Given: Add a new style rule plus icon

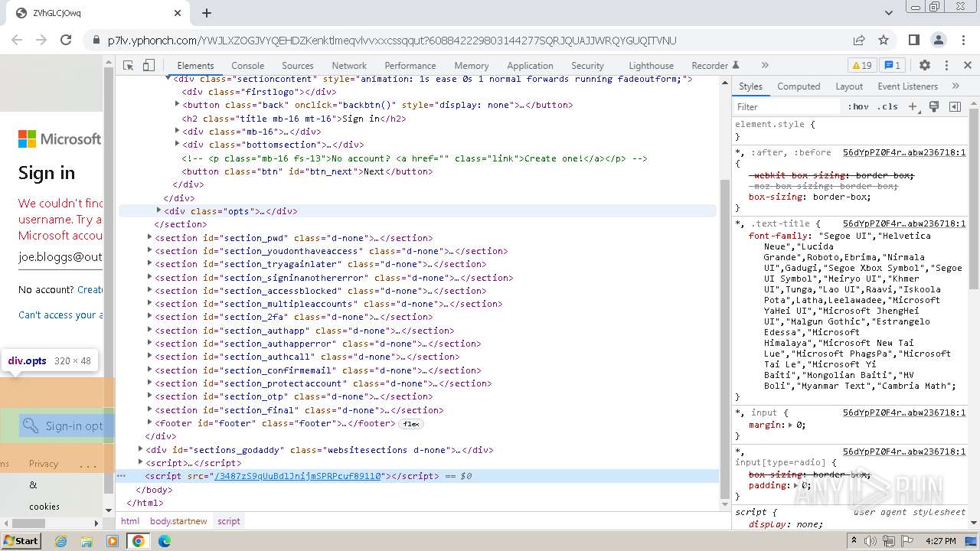Looking at the screenshot, I should click(913, 107).
